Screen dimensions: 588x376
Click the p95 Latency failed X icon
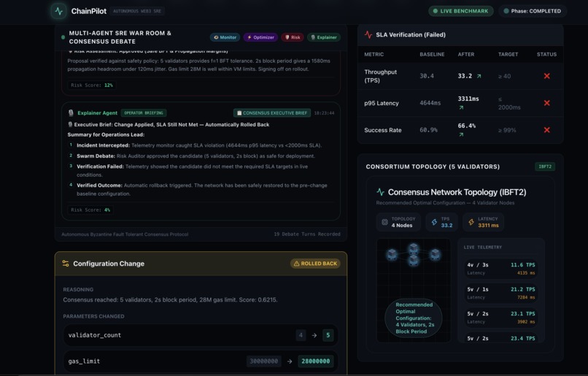point(546,103)
